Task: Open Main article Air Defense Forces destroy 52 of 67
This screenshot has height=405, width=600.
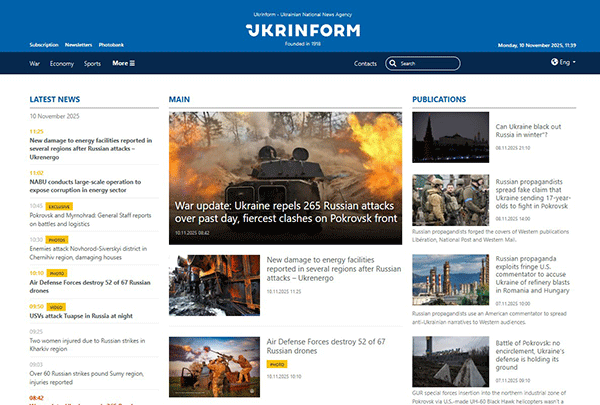Action: click(x=326, y=346)
